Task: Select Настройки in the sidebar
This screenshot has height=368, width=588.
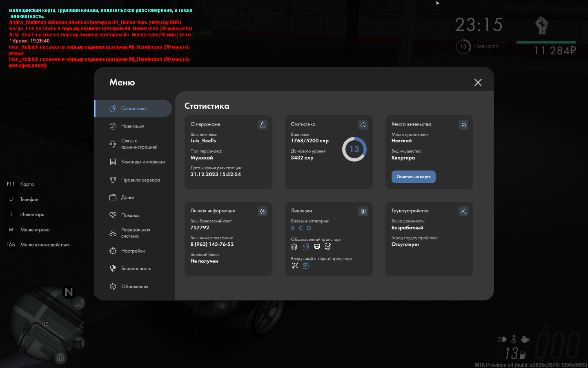Action: [133, 251]
